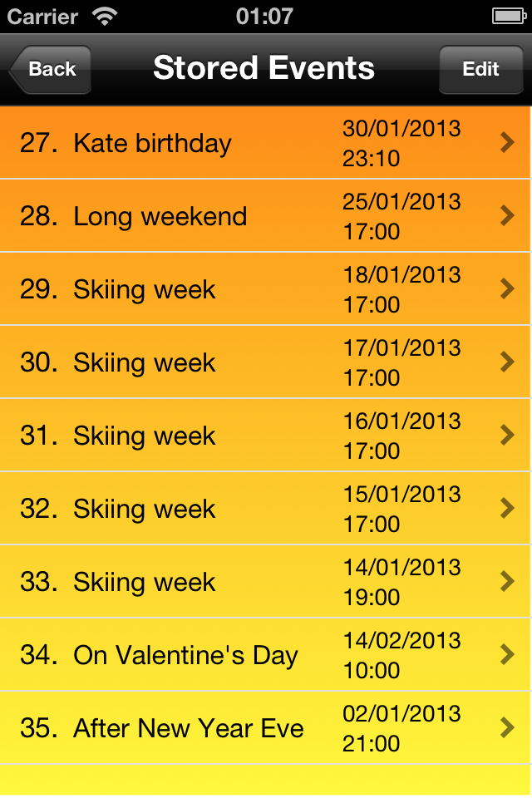Tap the Edit button
Screen dimensions: 532x798
click(x=480, y=69)
